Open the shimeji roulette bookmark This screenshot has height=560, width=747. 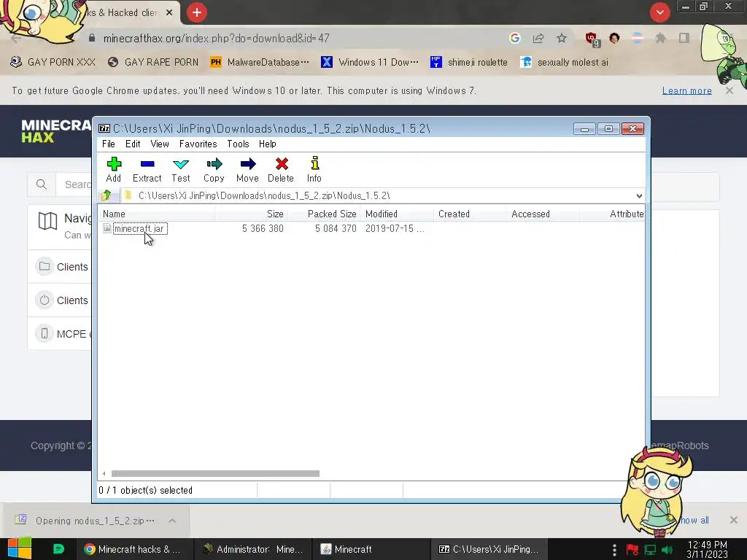point(469,63)
